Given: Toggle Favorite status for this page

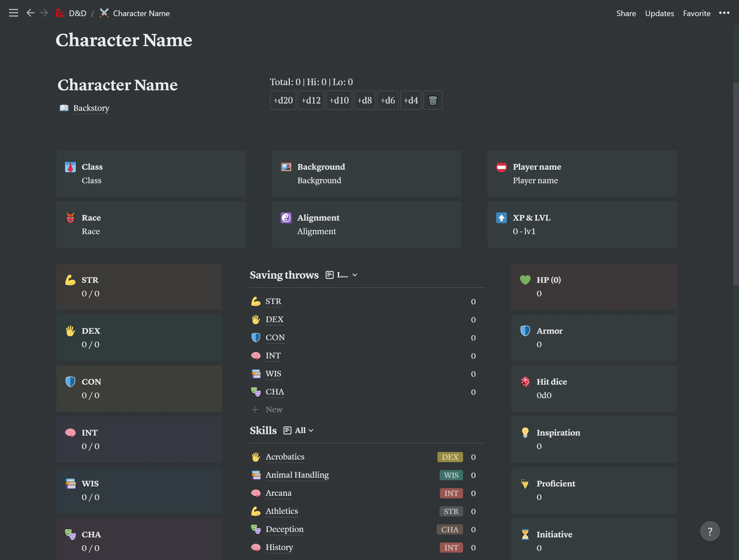Looking at the screenshot, I should [697, 13].
